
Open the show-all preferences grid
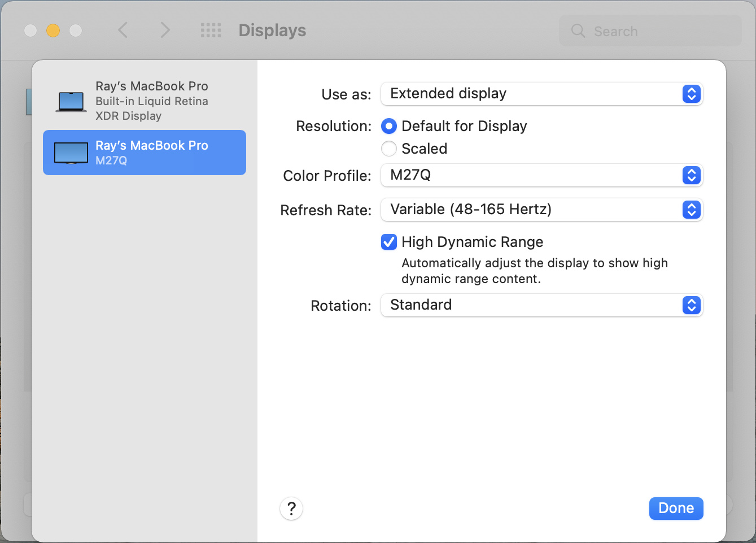pyautogui.click(x=211, y=31)
